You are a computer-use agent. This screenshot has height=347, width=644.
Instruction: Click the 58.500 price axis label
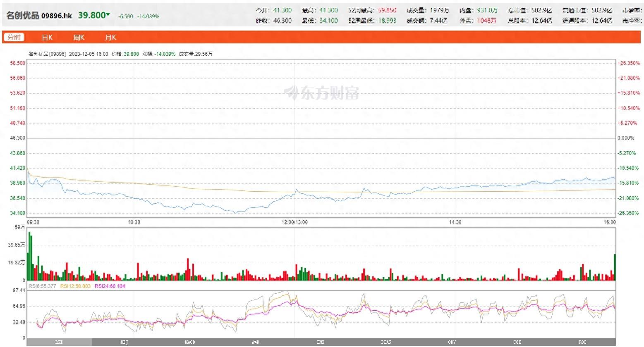click(x=18, y=63)
